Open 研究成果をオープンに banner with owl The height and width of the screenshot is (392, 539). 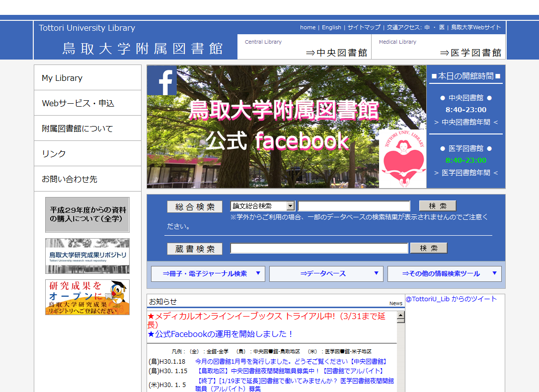coord(87,297)
